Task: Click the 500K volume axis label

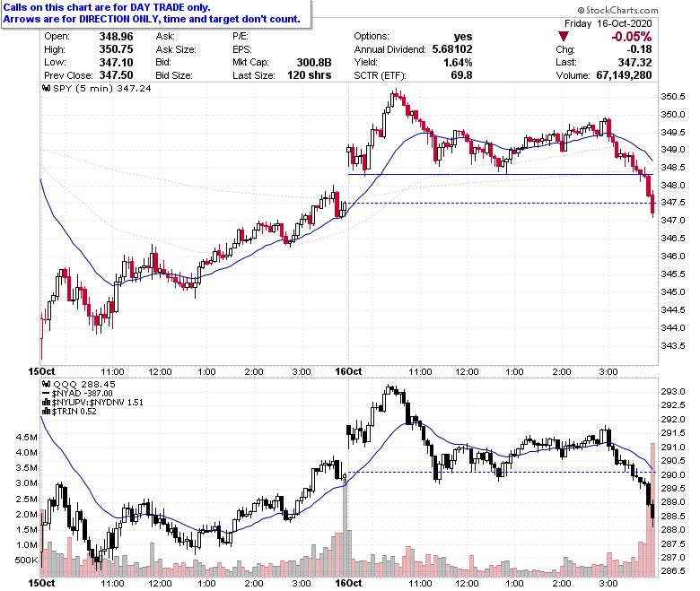Action: tap(26, 561)
